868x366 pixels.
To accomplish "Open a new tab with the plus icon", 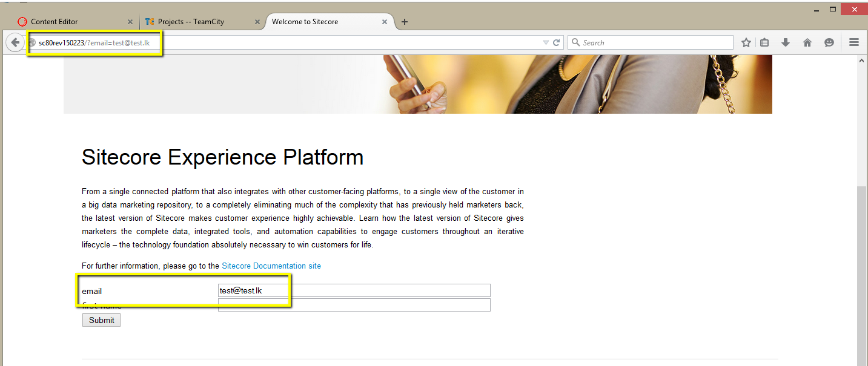I will coord(405,22).
